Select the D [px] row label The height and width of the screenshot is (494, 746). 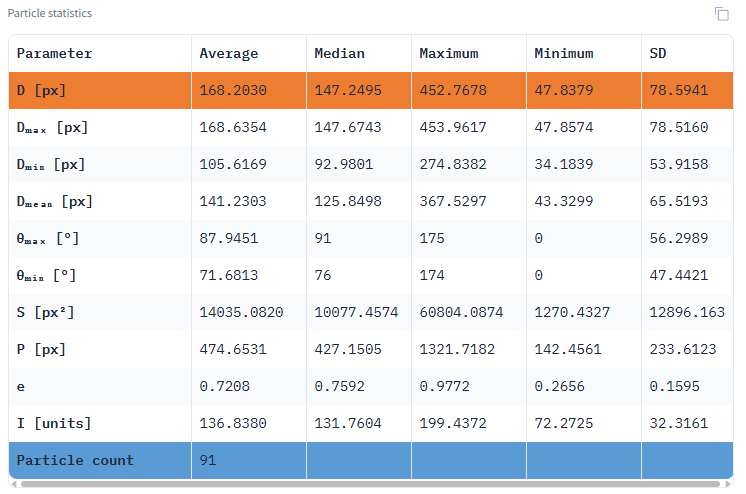click(41, 90)
